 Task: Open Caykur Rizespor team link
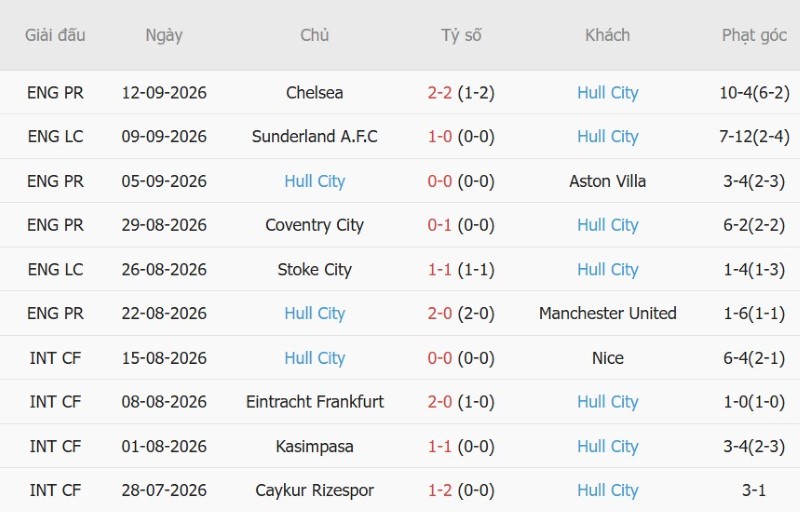315,490
